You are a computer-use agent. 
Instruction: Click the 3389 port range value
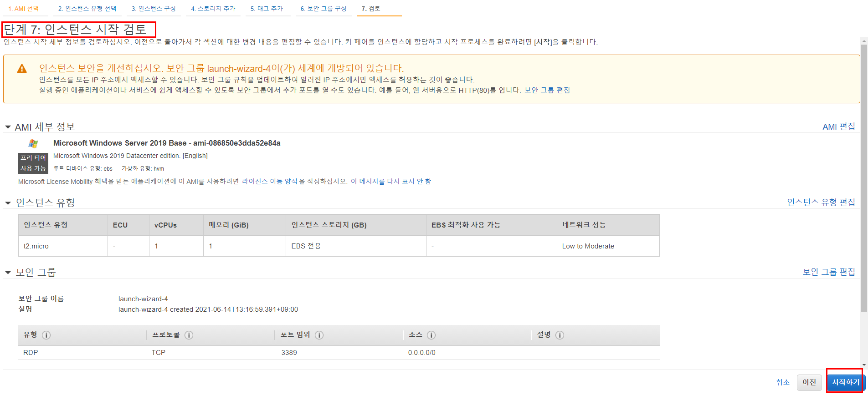pyautogui.click(x=289, y=353)
